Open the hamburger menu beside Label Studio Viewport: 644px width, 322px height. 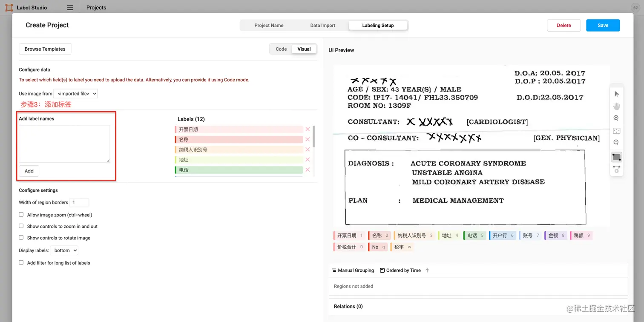(x=70, y=8)
